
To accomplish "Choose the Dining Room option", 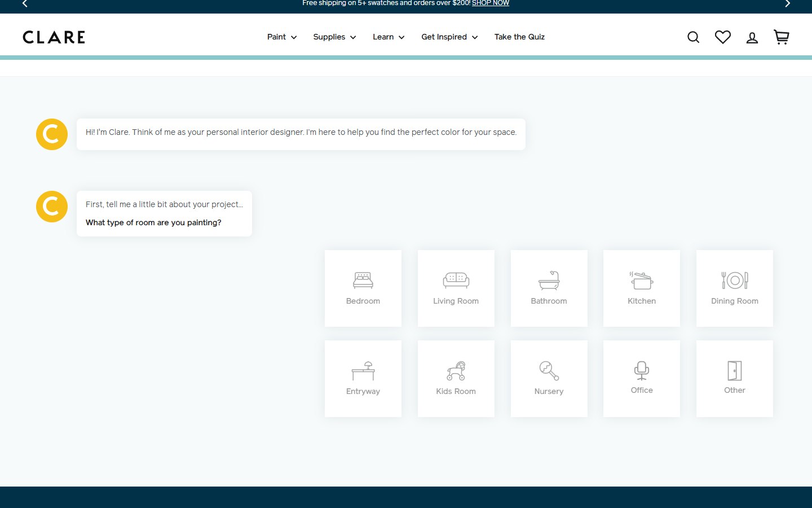I will (735, 288).
